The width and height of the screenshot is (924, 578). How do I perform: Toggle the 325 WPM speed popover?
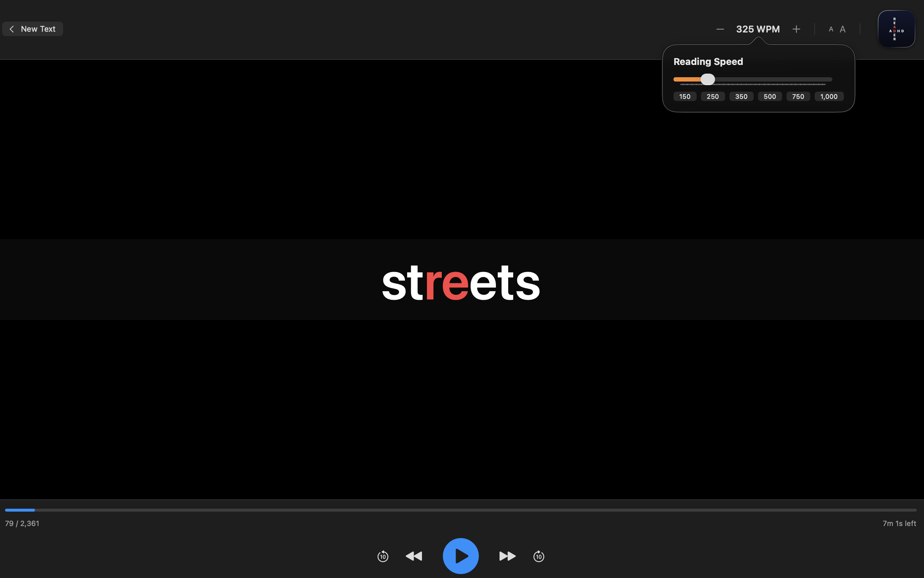point(758,29)
